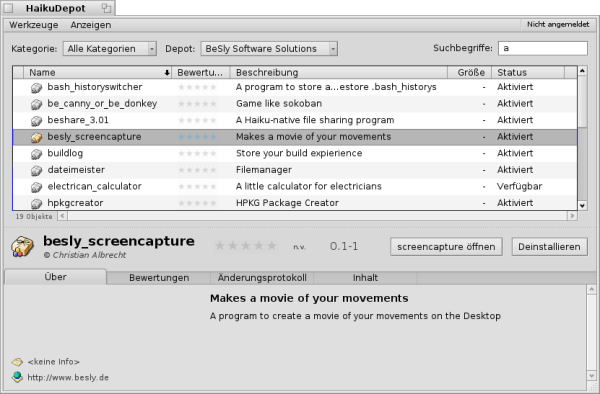The width and height of the screenshot is (600, 394).
Task: Open the Nicht angemeldet account menu
Action: (558, 24)
